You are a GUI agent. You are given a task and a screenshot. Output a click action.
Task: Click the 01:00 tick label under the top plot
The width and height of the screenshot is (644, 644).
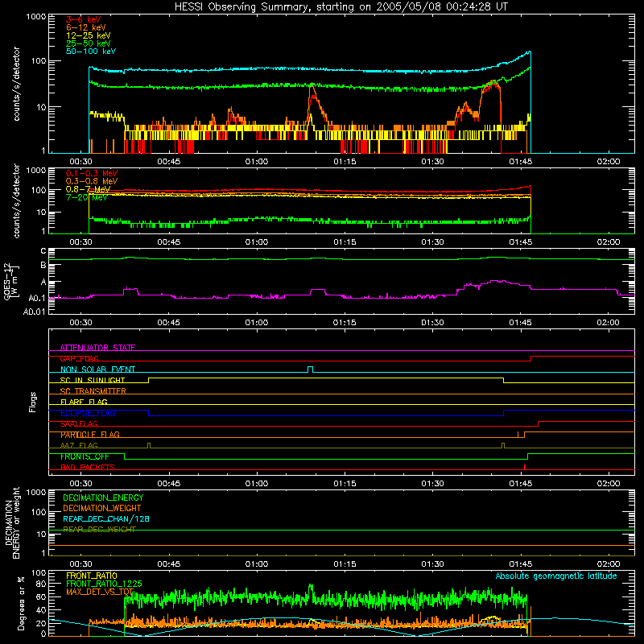(257, 162)
